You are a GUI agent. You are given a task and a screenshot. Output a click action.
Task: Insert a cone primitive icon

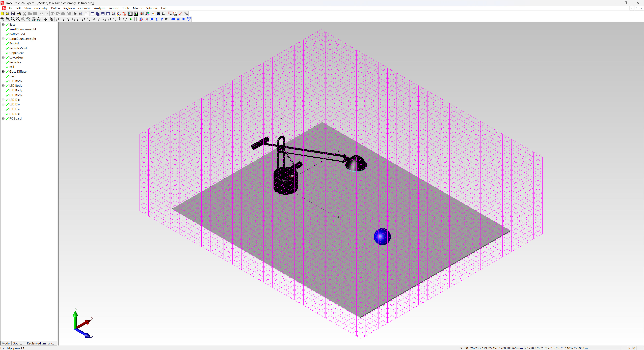coord(189,19)
